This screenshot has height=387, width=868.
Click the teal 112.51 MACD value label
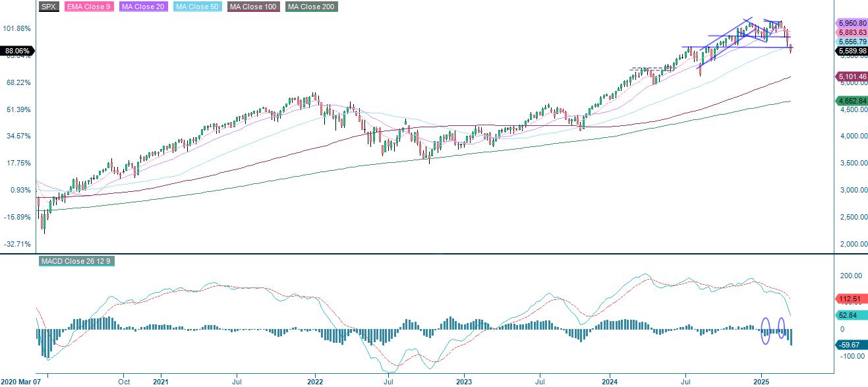tap(850, 299)
